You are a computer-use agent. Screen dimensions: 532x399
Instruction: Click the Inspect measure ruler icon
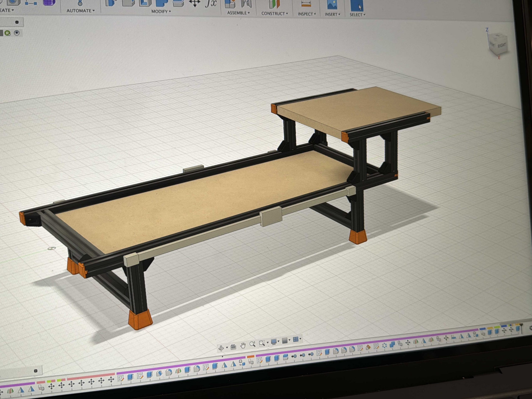[x=306, y=4]
